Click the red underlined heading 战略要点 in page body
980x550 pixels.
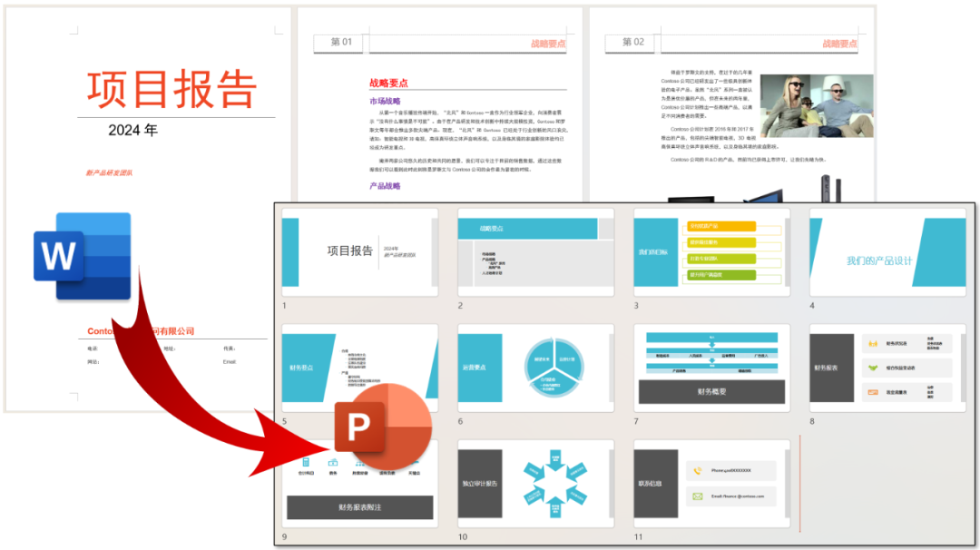point(388,83)
